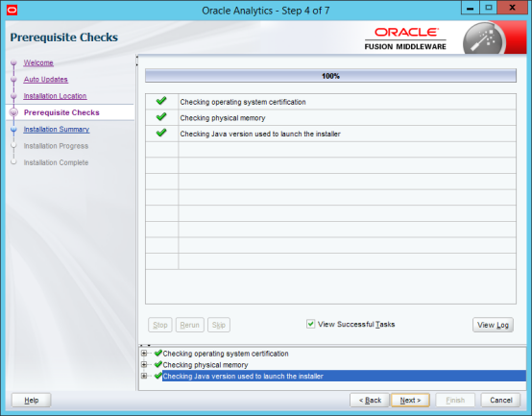Toggle the View Successful Tasks checkbox
532x416 pixels.
click(x=310, y=324)
